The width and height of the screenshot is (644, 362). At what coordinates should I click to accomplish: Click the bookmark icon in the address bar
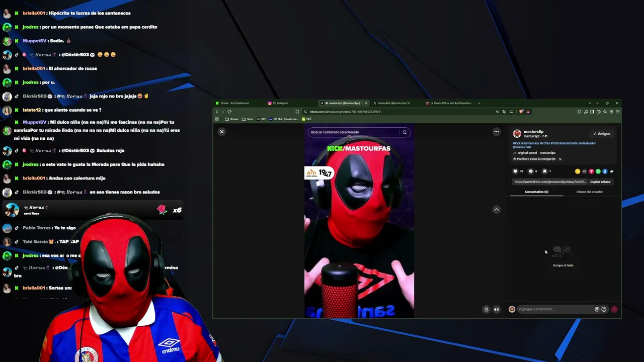[297, 112]
